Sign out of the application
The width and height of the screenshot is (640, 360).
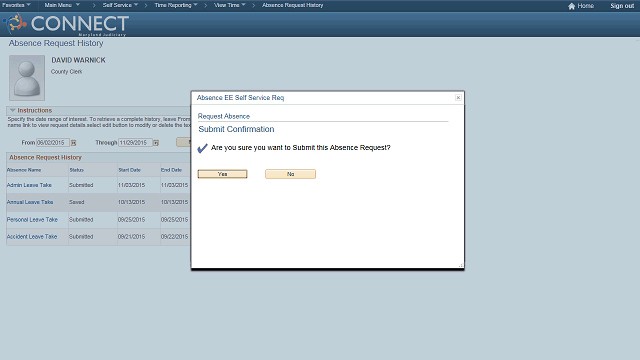click(622, 6)
